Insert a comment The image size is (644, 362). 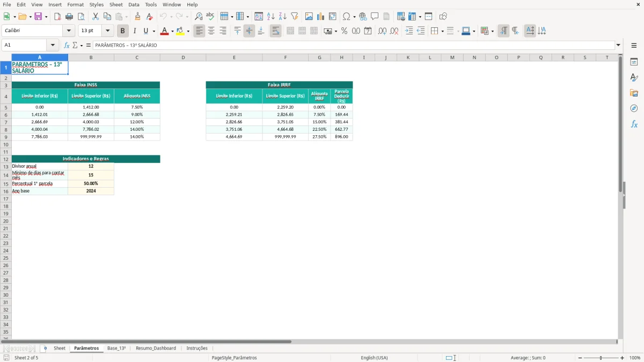(x=375, y=17)
